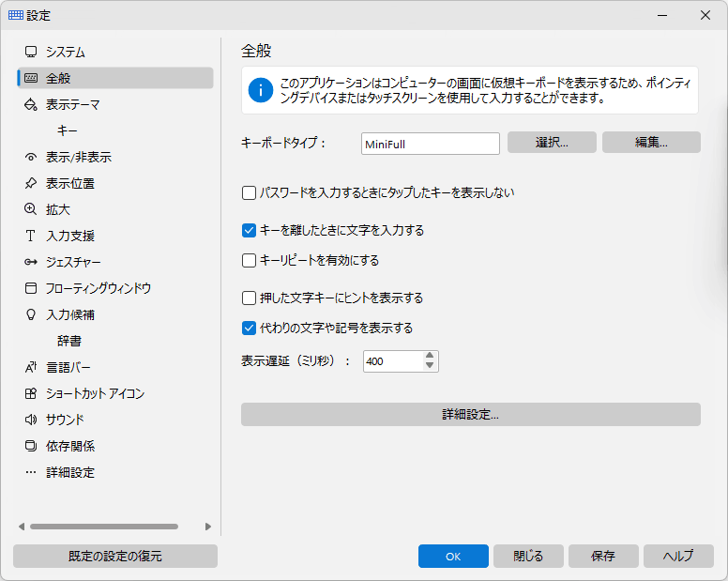728x581 pixels.
Task: Confirm with the OK button
Action: 453,556
